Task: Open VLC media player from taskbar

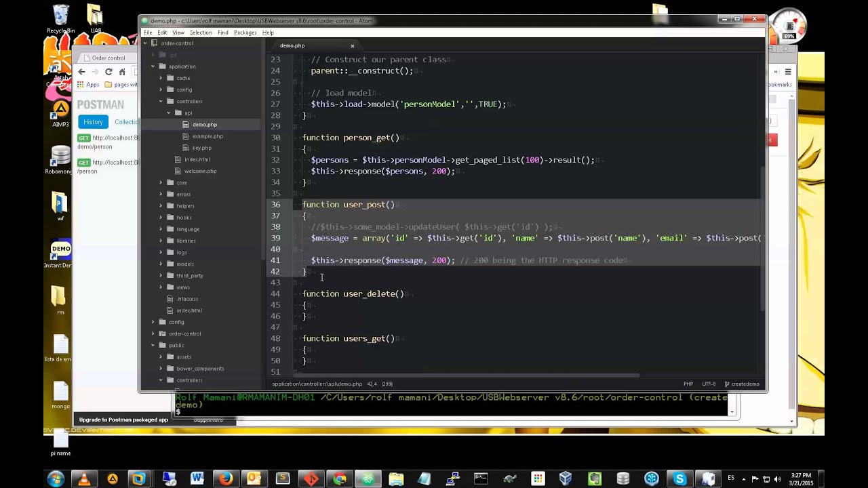Action: pos(83,479)
